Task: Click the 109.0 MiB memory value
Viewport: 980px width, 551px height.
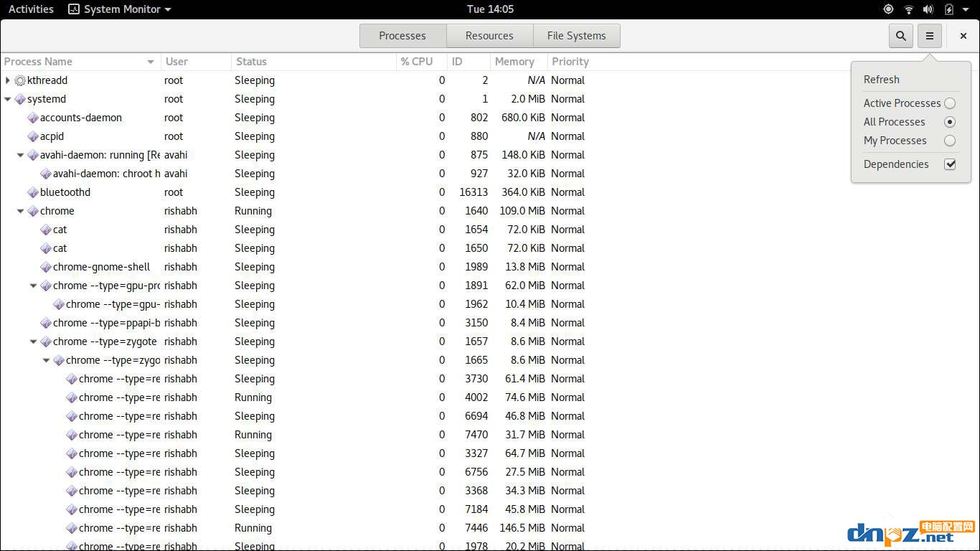Action: click(x=522, y=211)
